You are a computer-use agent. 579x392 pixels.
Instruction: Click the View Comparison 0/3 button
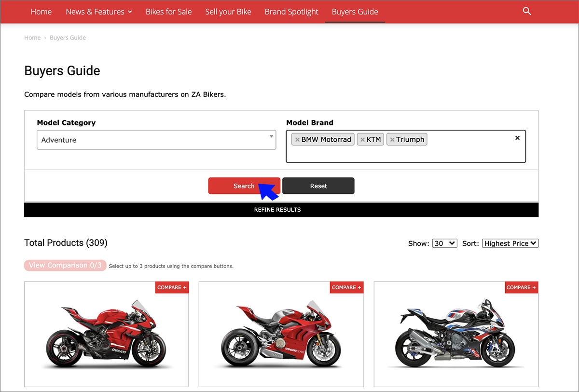coord(65,265)
